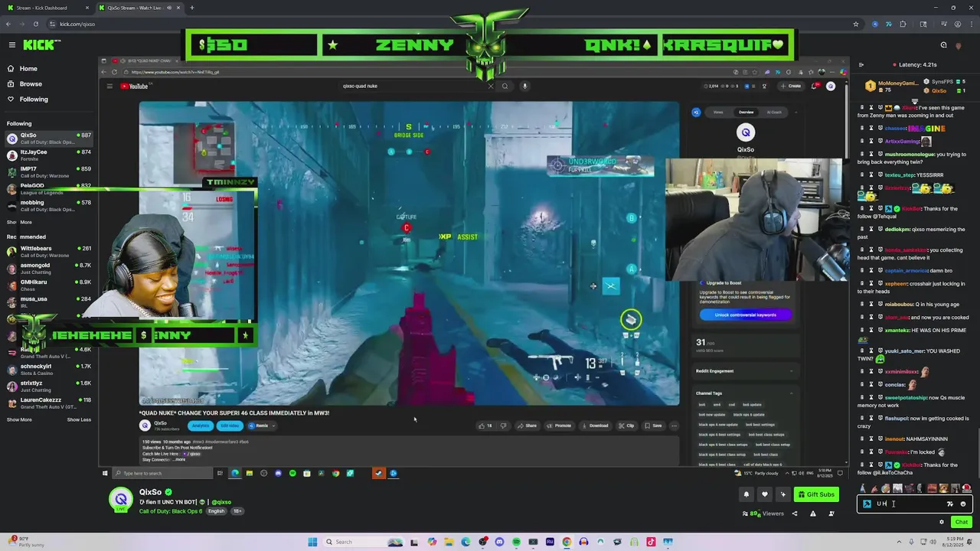Viewport: 980px width, 551px height.
Task: Open LaurenCakezzz recommended channel
Action: (48, 403)
